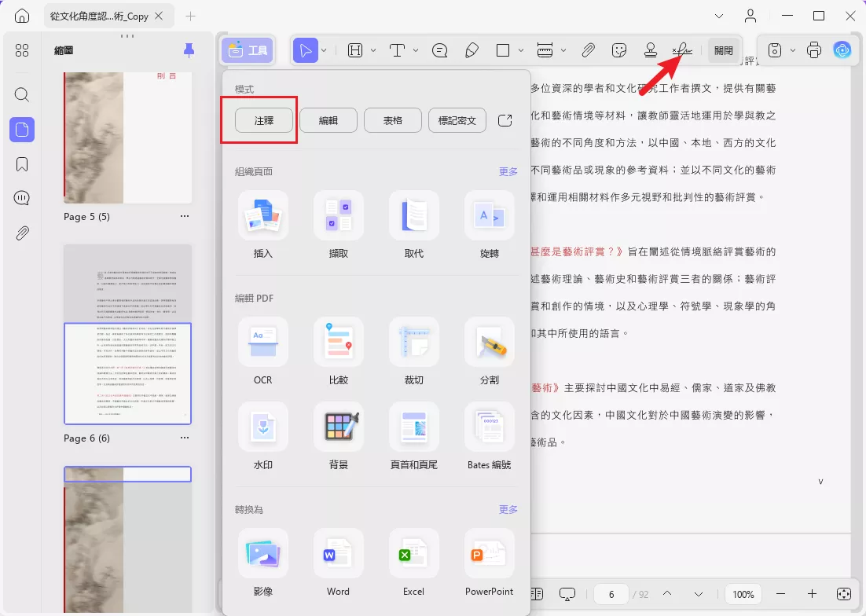Expand the selection tool dropdown arrow
Screen dimensions: 866x616
(325, 51)
